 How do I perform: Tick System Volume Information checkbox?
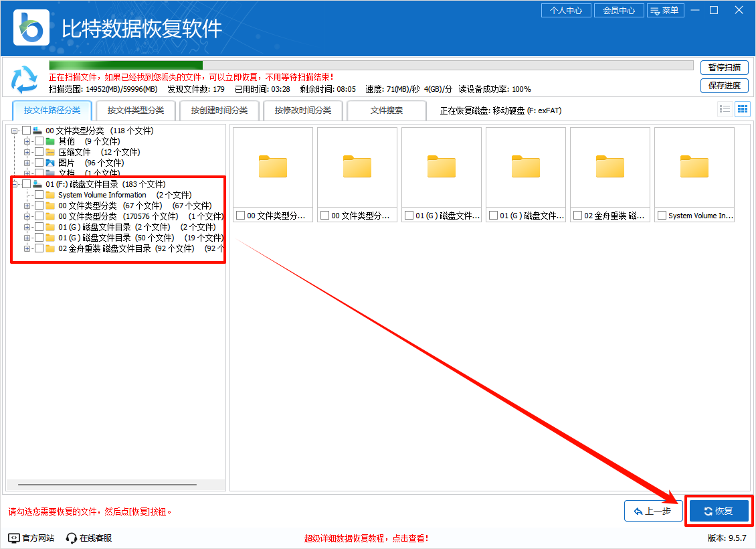(39, 195)
